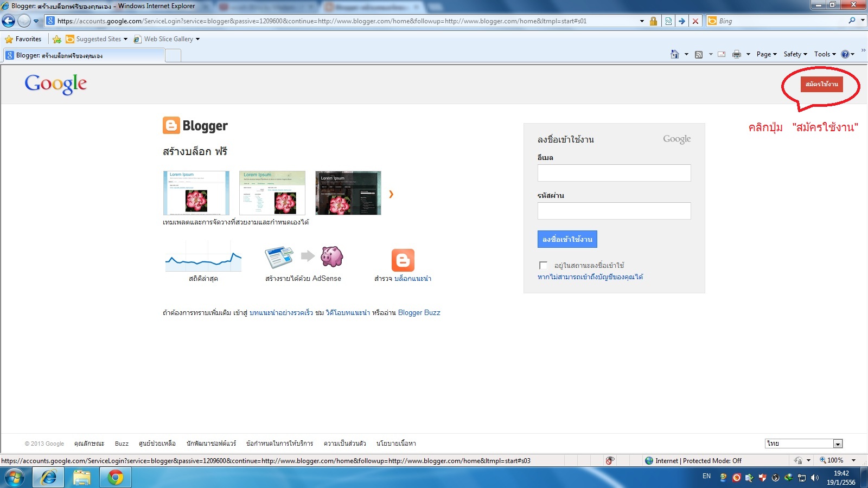Screen dimensions: 868x488
Task: Expand the command bar overflow chevron
Action: 863,50
